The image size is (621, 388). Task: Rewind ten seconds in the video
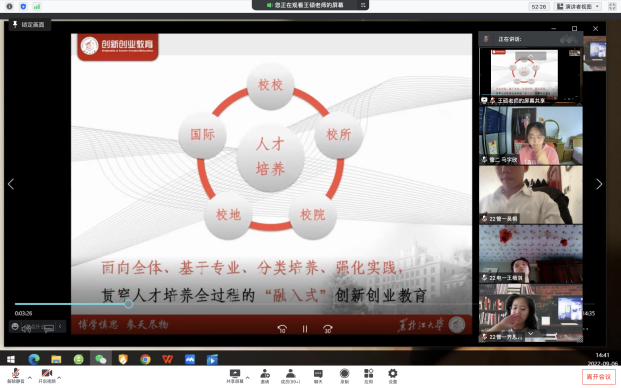coord(282,329)
